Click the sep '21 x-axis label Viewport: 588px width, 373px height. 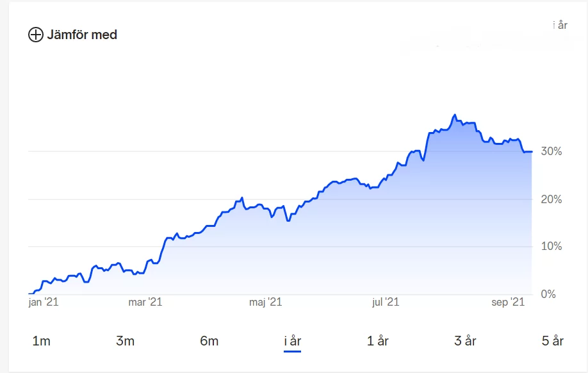[508, 302]
